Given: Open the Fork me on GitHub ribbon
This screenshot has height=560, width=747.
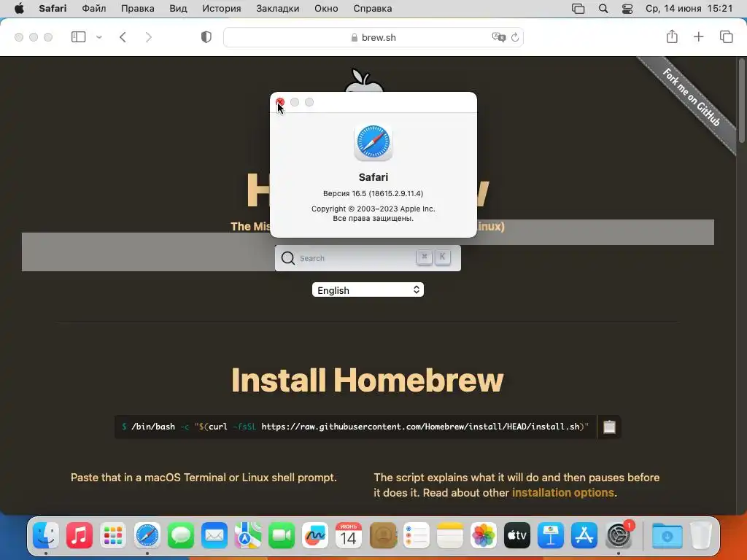Looking at the screenshot, I should pos(691,98).
